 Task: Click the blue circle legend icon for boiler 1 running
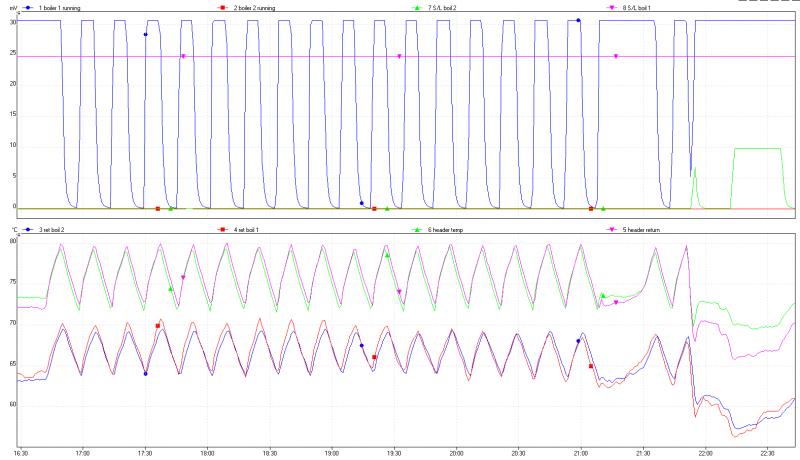tap(30, 7)
